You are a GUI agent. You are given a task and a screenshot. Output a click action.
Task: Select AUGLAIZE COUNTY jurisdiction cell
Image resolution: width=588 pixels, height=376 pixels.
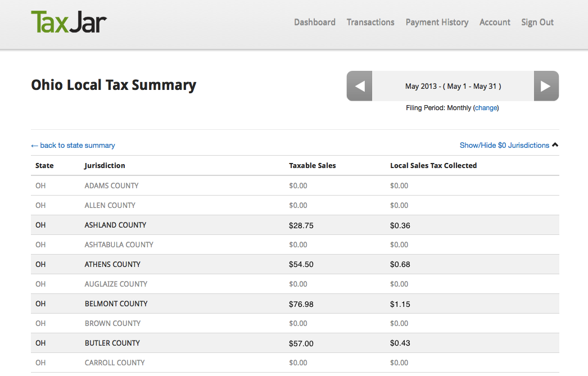[x=116, y=284]
